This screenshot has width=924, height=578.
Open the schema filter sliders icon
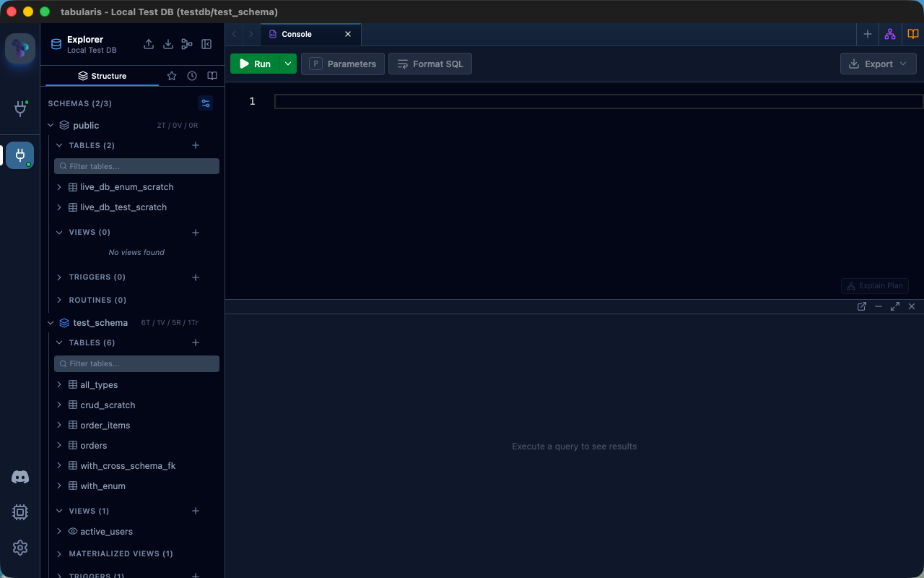coord(206,103)
